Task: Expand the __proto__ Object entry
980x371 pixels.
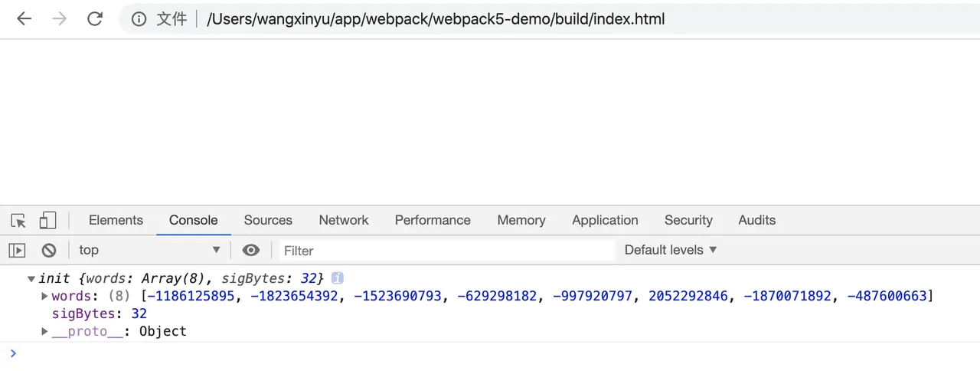Action: coord(45,331)
